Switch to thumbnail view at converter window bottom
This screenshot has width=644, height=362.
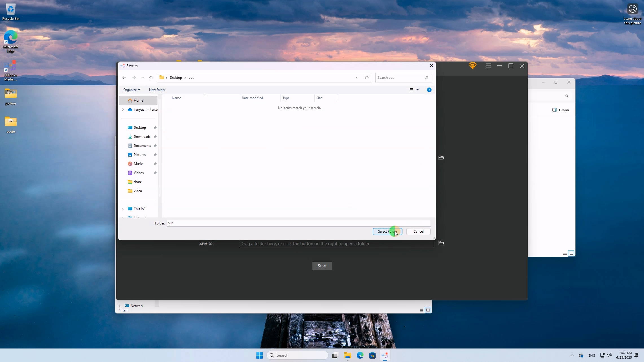(x=572, y=253)
